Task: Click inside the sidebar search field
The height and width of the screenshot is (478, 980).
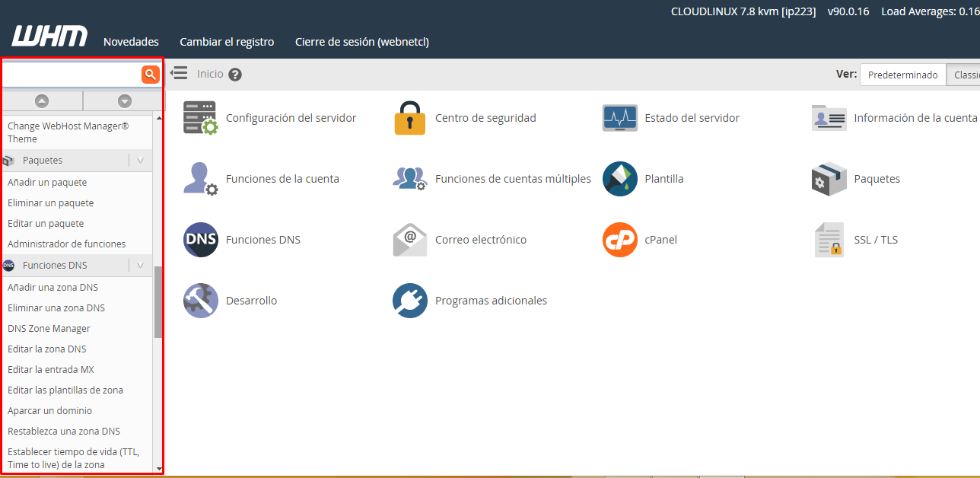Action: 72,74
